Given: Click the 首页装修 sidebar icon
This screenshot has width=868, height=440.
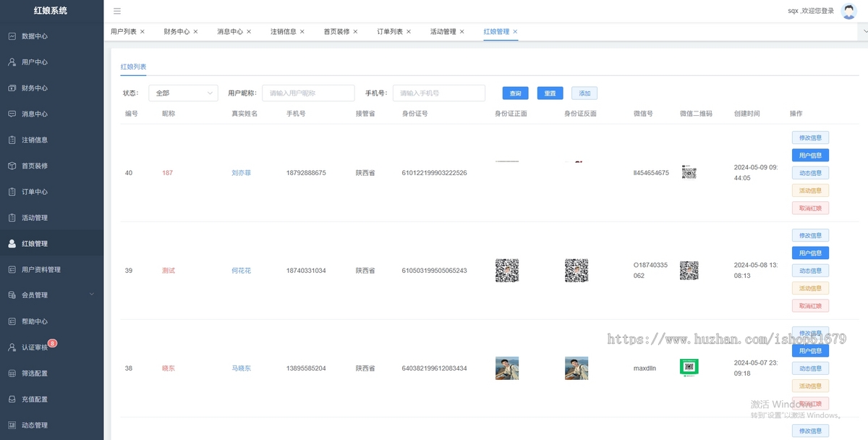Looking at the screenshot, I should [x=12, y=166].
